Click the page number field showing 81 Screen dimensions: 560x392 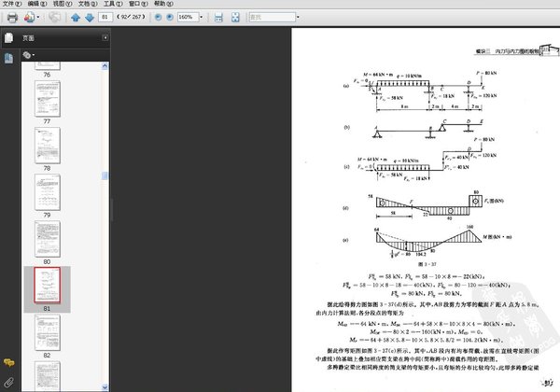tap(105, 17)
